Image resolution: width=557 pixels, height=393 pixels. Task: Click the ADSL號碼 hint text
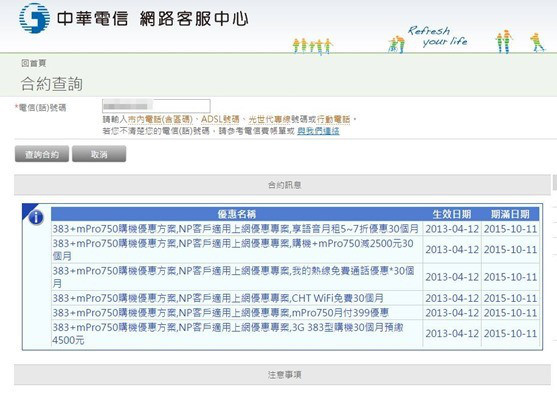pyautogui.click(x=220, y=119)
